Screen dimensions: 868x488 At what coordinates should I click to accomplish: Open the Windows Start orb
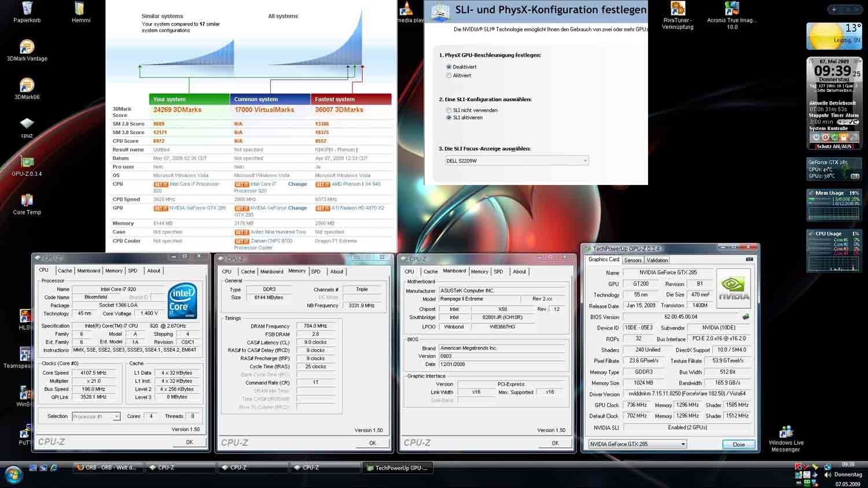tap(13, 475)
